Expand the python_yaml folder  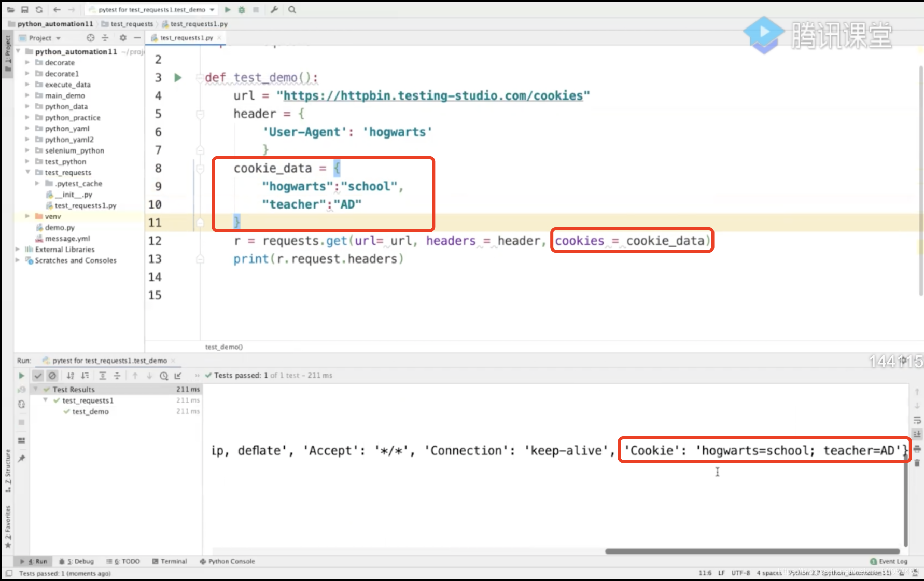click(x=27, y=128)
